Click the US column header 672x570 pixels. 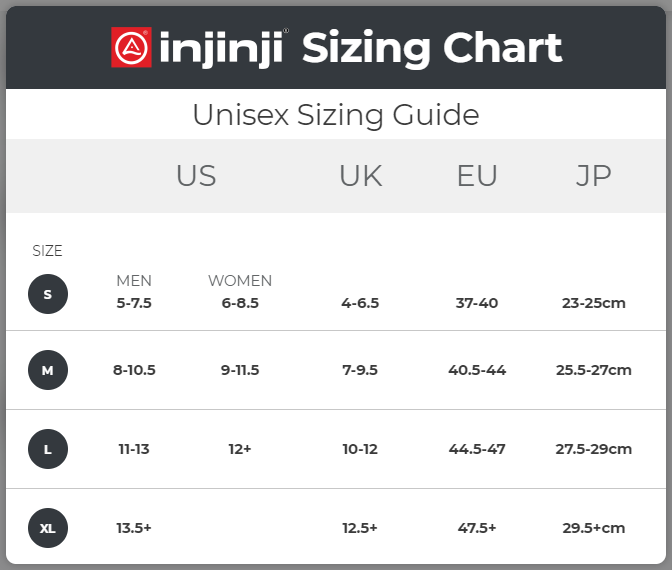196,176
